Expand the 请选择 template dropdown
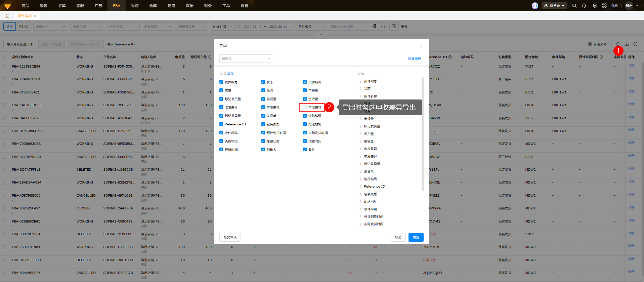This screenshot has width=644, height=282. click(x=246, y=59)
